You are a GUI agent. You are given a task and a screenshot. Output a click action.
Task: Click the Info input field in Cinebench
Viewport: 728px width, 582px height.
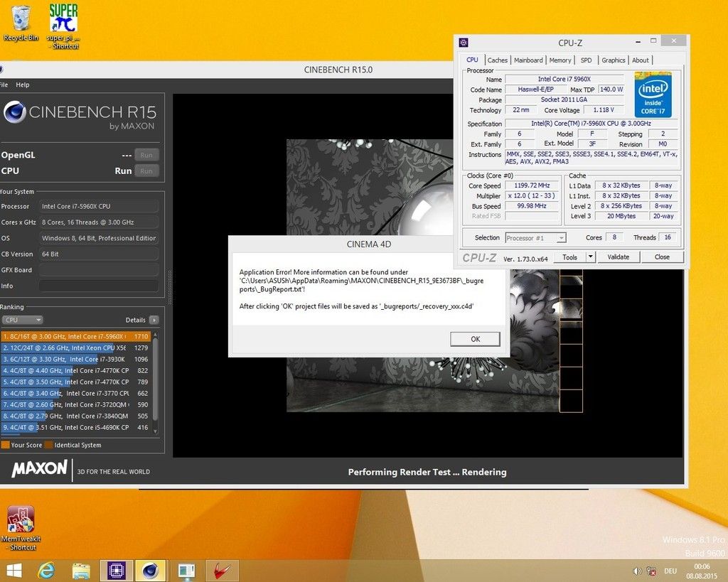98,286
